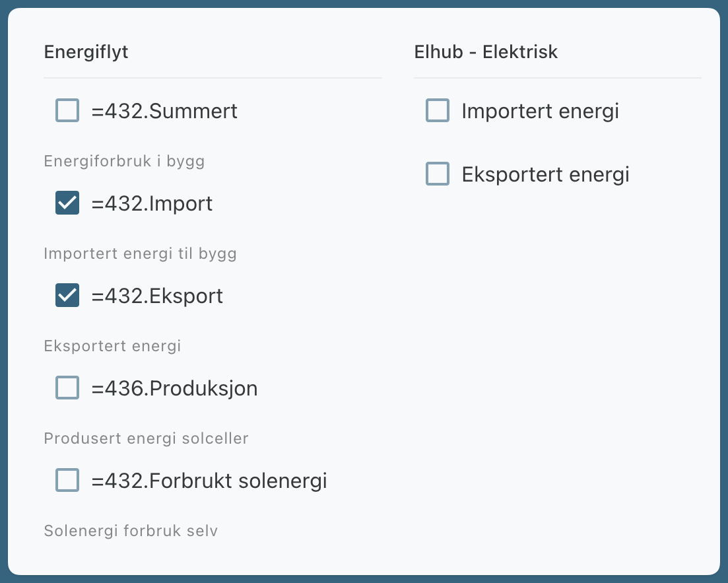Enable the =432.Summert checkbox
The height and width of the screenshot is (583, 728).
[67, 111]
